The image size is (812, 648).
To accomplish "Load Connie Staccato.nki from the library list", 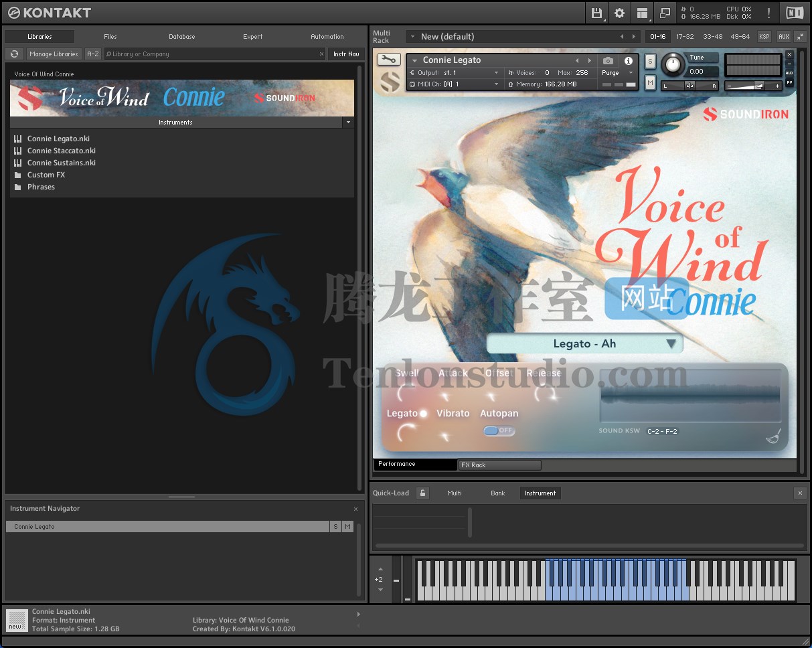I will pyautogui.click(x=60, y=150).
